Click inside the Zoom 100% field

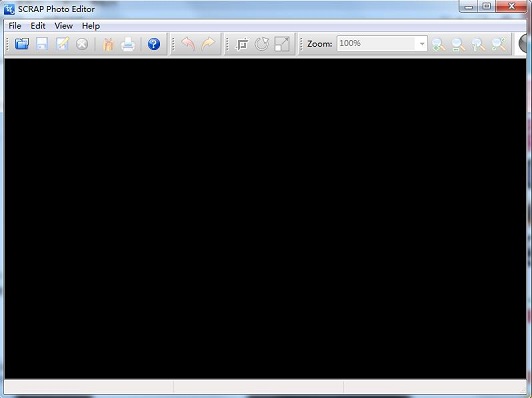[377, 44]
